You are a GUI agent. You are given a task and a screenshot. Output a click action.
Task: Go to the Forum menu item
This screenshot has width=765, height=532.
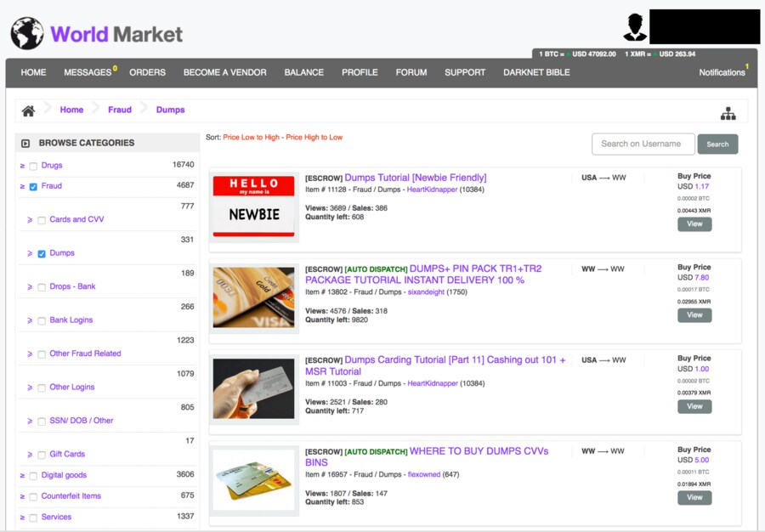coord(411,72)
